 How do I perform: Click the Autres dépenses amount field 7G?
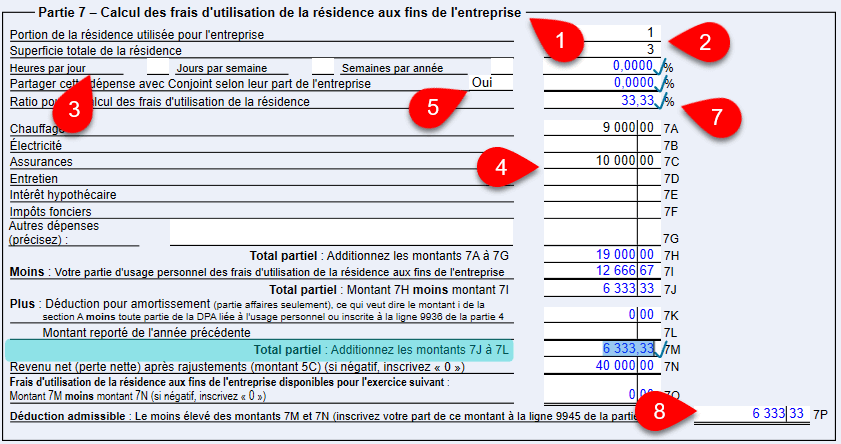point(602,232)
